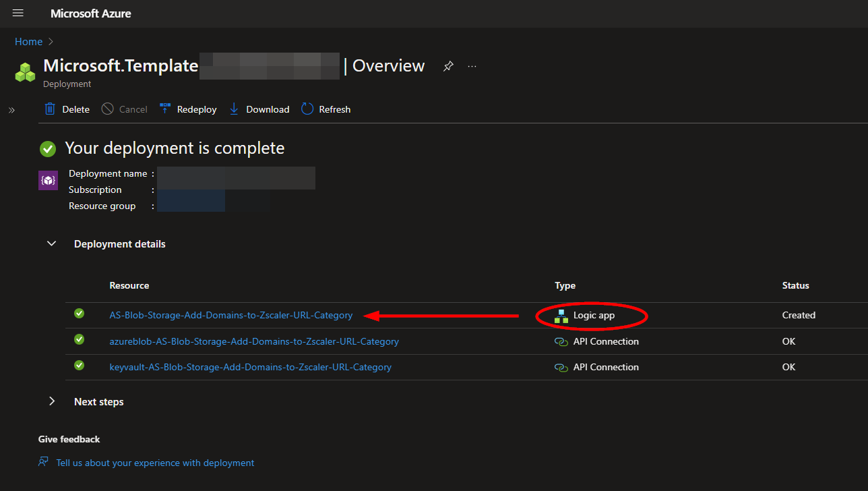Click the Deployment details heading text
The width and height of the screenshot is (868, 491).
[119, 244]
